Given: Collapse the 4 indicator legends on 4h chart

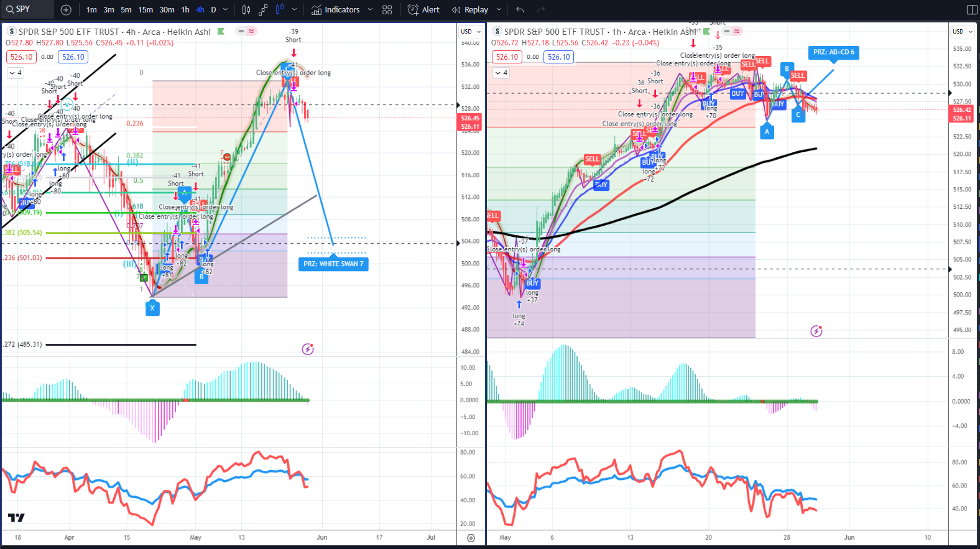Looking at the screenshot, I should (x=16, y=73).
